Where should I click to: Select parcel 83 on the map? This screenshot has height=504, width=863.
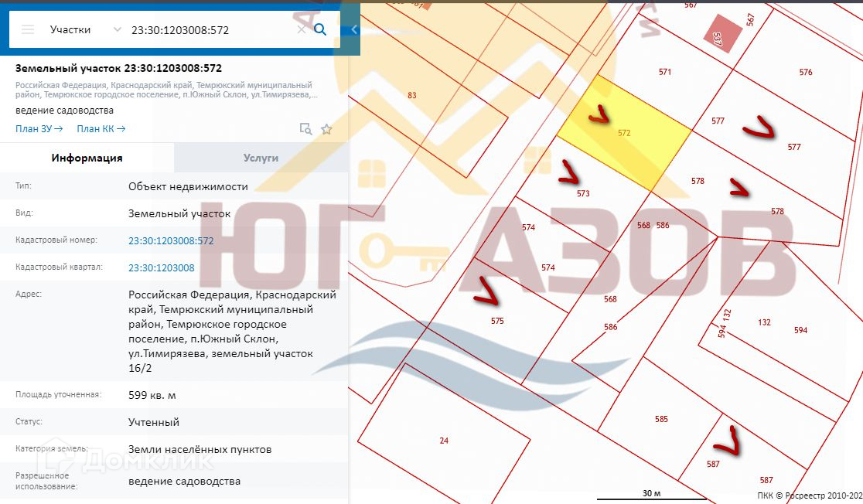pyautogui.click(x=412, y=95)
